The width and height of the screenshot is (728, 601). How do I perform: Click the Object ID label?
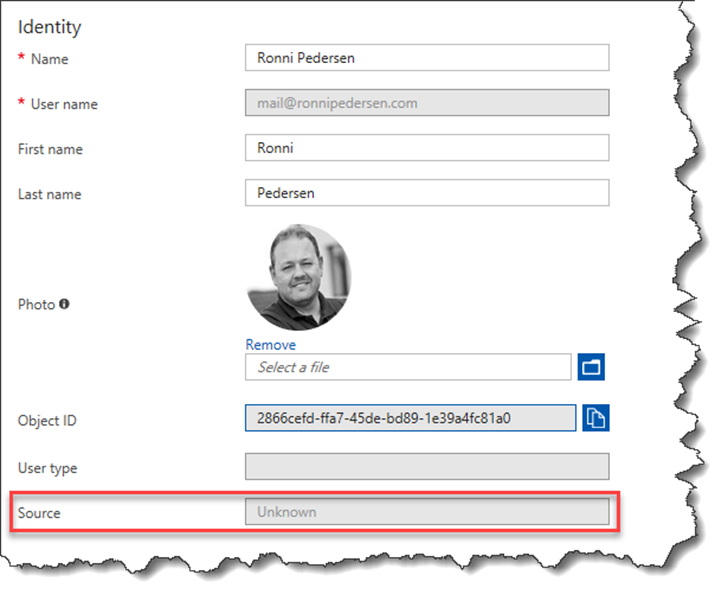pyautogui.click(x=47, y=421)
